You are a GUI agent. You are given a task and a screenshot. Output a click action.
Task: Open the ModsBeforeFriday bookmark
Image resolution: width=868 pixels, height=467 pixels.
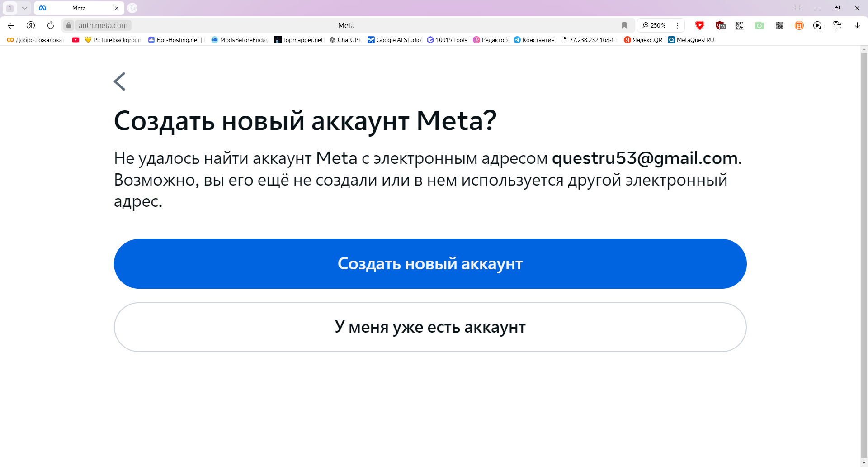239,40
